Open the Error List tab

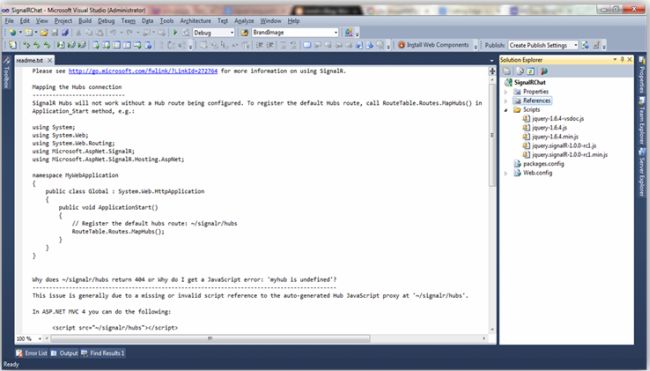[x=32, y=353]
